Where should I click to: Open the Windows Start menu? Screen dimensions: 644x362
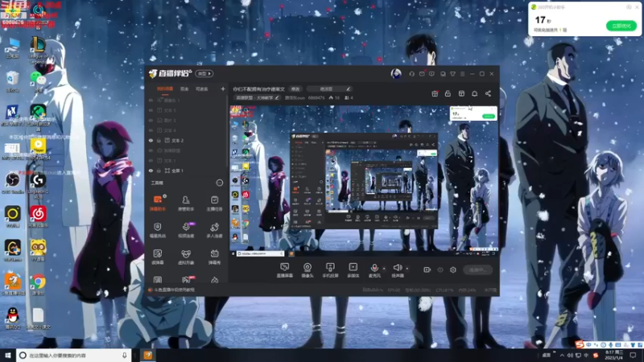8,355
